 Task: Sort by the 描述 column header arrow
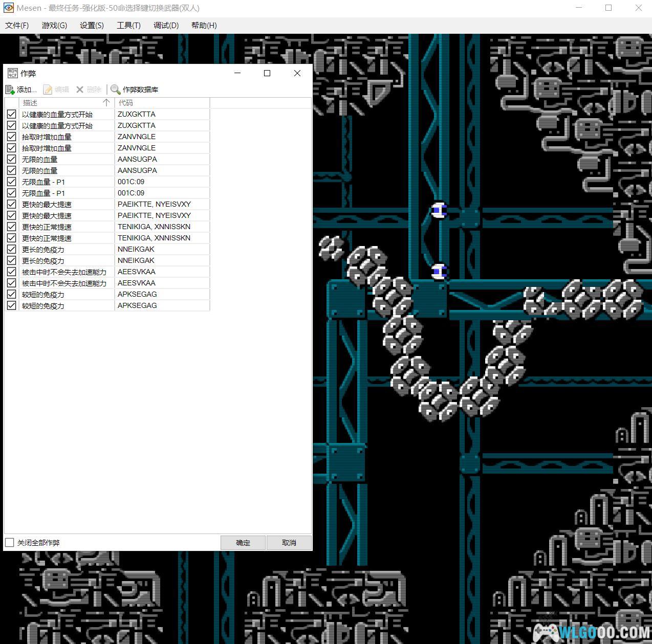[x=106, y=103]
